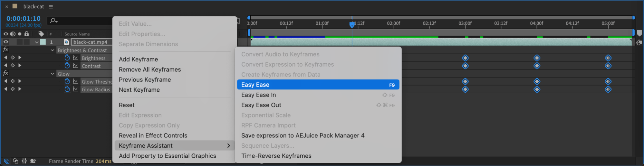Image resolution: width=644 pixels, height=166 pixels.
Task: Hide the black-cat.mp4 layer with eye
Action: (x=5, y=42)
